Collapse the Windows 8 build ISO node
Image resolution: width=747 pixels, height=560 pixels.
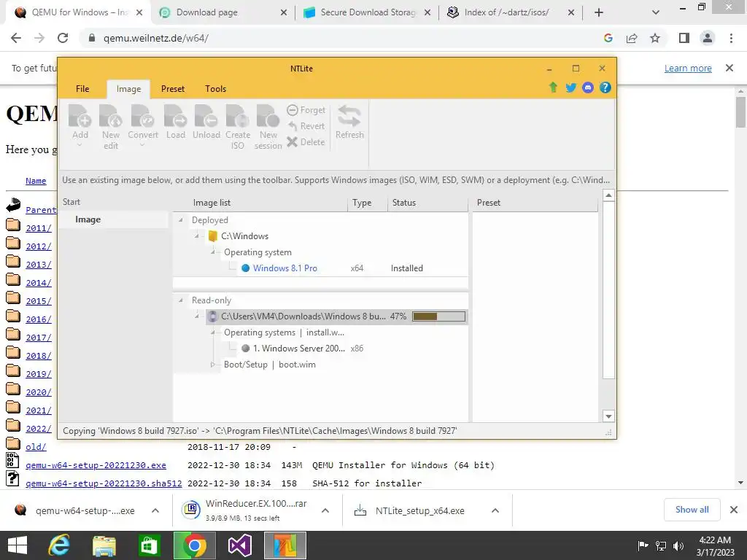[197, 316]
